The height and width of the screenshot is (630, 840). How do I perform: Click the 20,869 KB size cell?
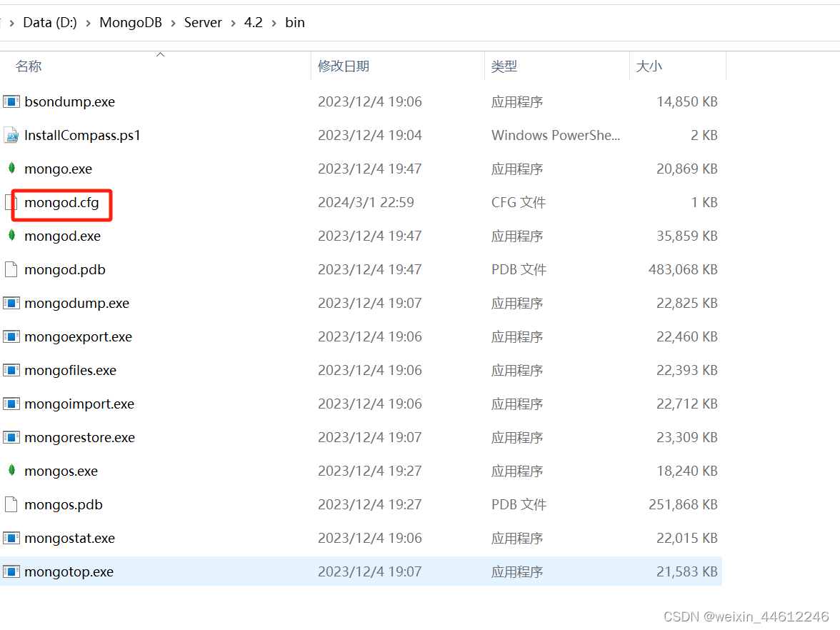point(687,169)
